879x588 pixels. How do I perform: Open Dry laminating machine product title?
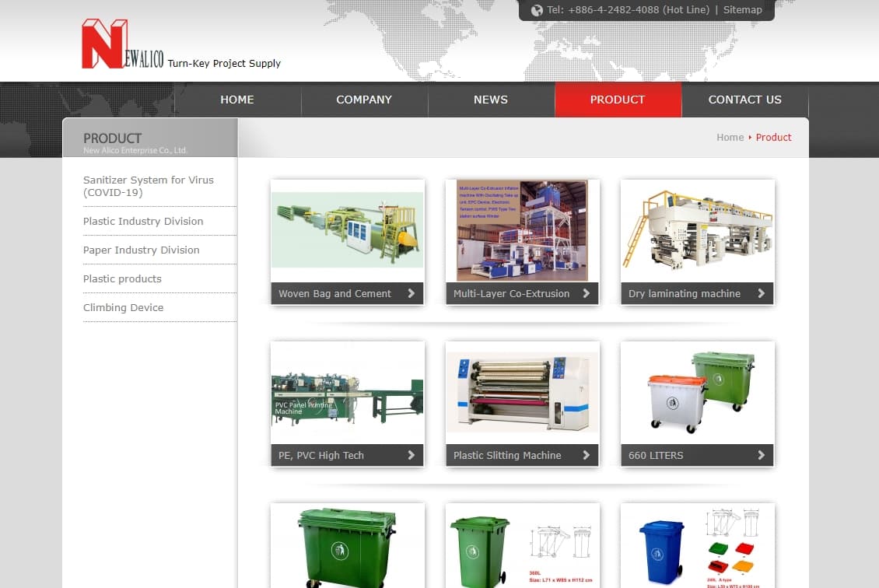684,293
